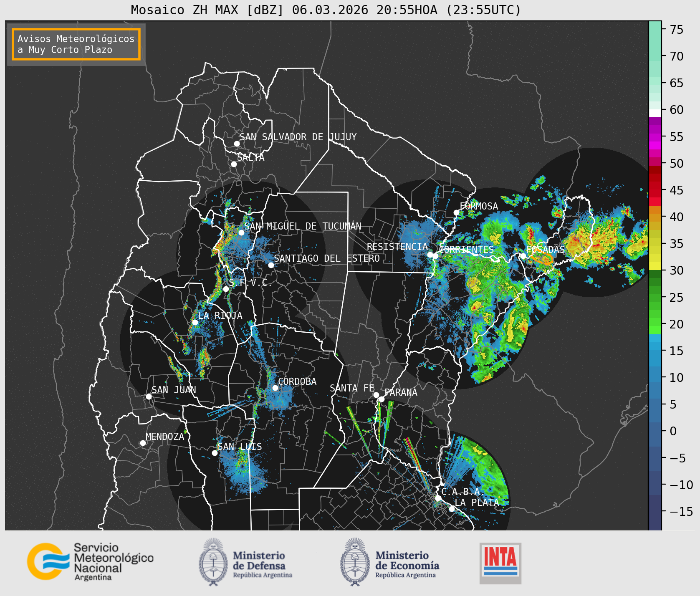Click the La Plata city marker dot
This screenshot has width=700, height=596.
point(452,509)
